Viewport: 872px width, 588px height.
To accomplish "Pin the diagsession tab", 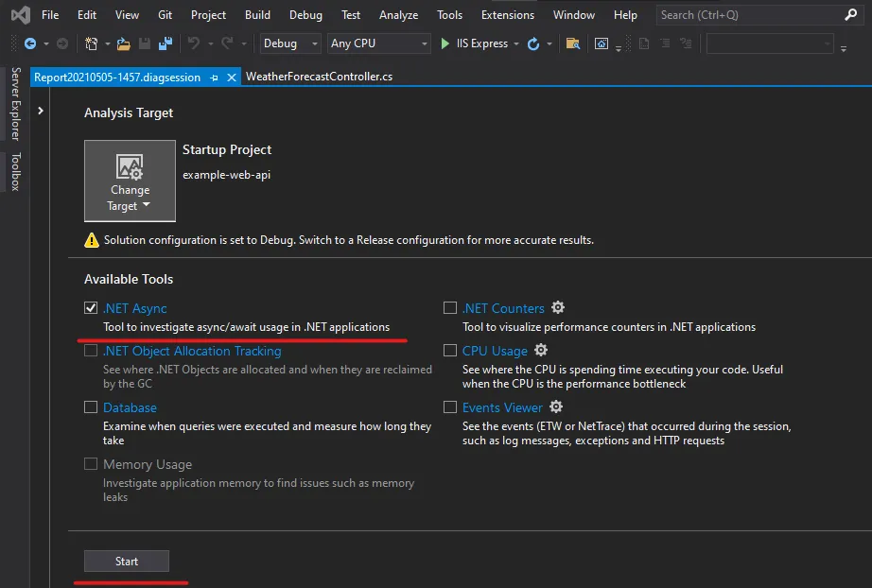I will pyautogui.click(x=214, y=78).
